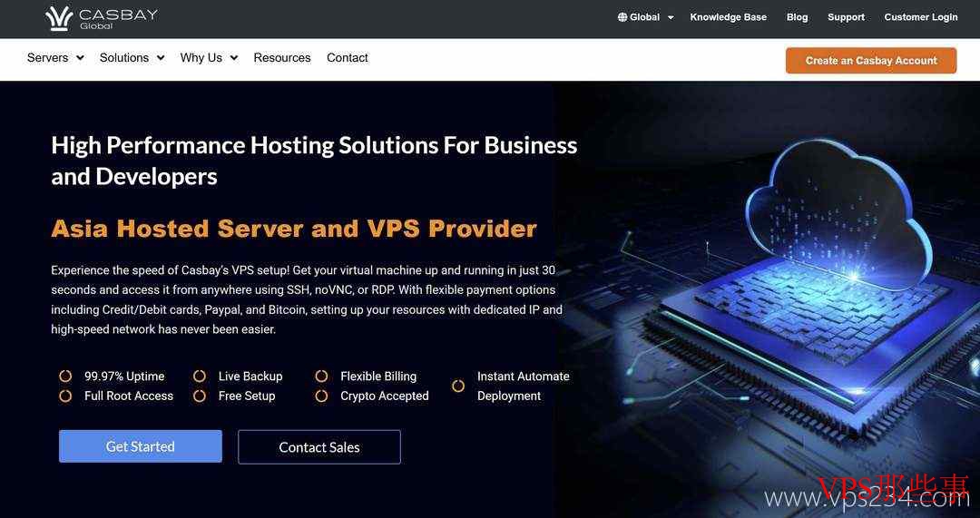Click the circle icon beside Free Setup
The height and width of the screenshot is (518, 980).
tap(200, 396)
